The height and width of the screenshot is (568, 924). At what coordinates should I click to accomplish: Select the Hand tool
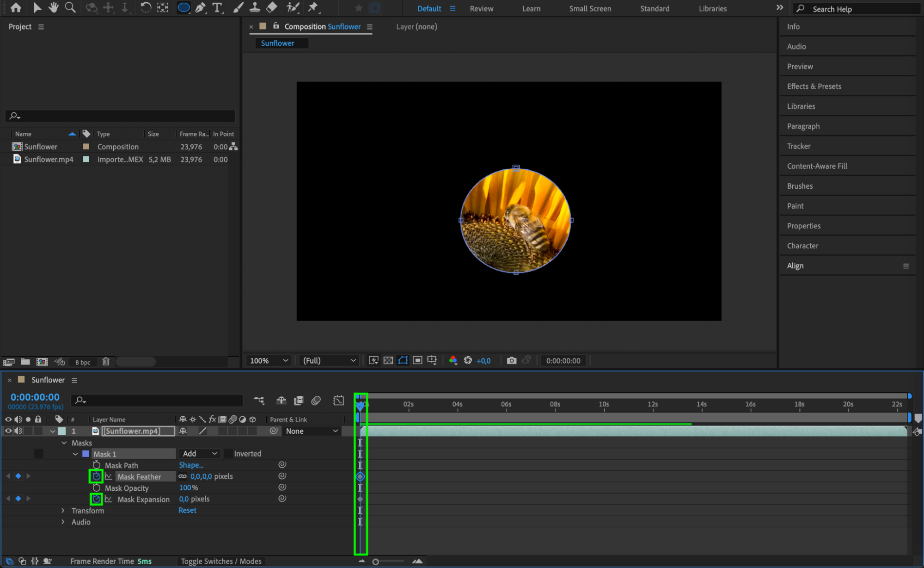pos(53,7)
